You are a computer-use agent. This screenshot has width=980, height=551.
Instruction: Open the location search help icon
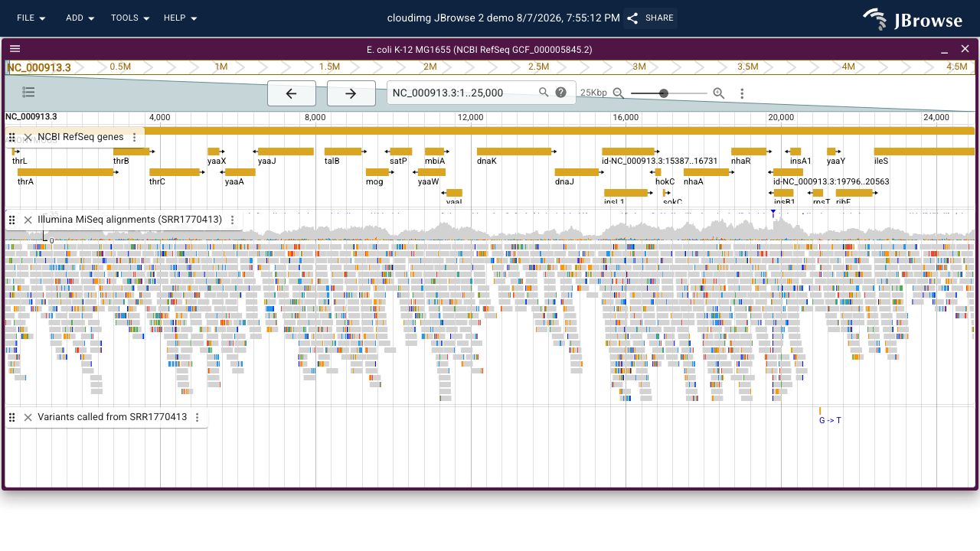(561, 93)
